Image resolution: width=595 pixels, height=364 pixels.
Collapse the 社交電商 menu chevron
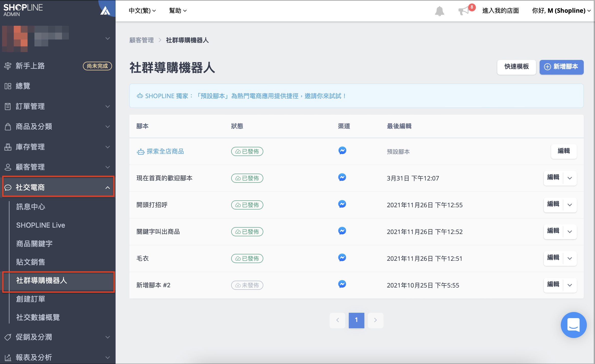pyautogui.click(x=108, y=188)
